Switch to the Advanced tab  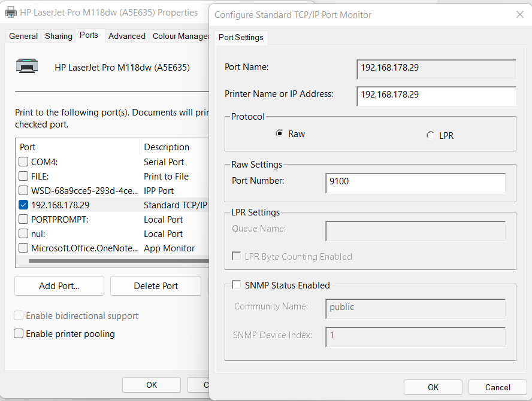[x=126, y=36]
